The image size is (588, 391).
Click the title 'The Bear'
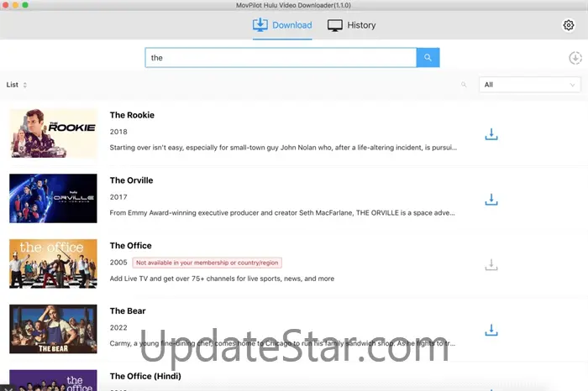point(128,310)
